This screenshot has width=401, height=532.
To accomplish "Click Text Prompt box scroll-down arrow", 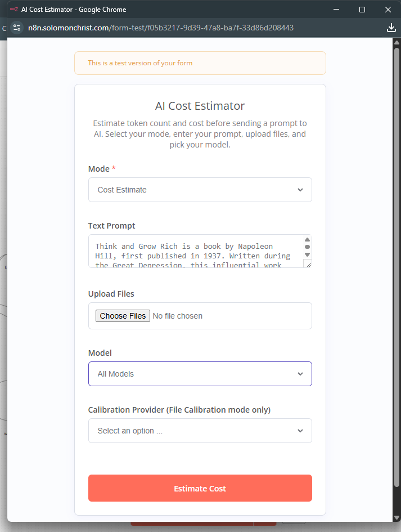I will (x=307, y=254).
